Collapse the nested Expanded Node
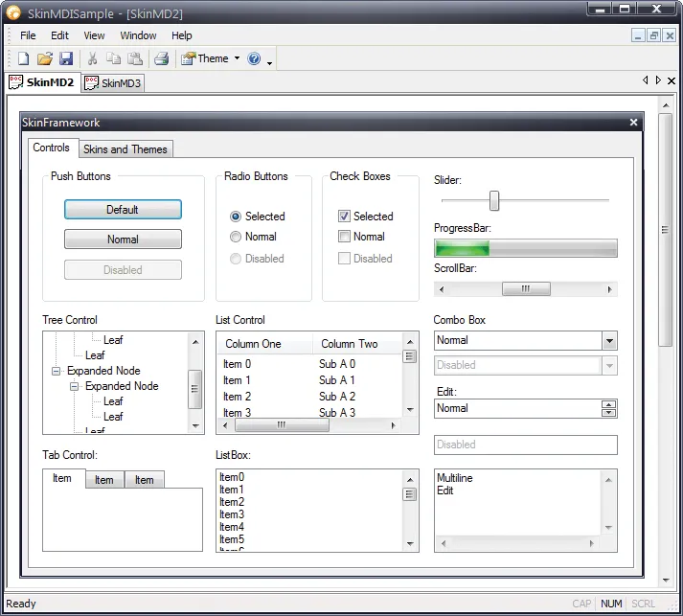 point(74,386)
